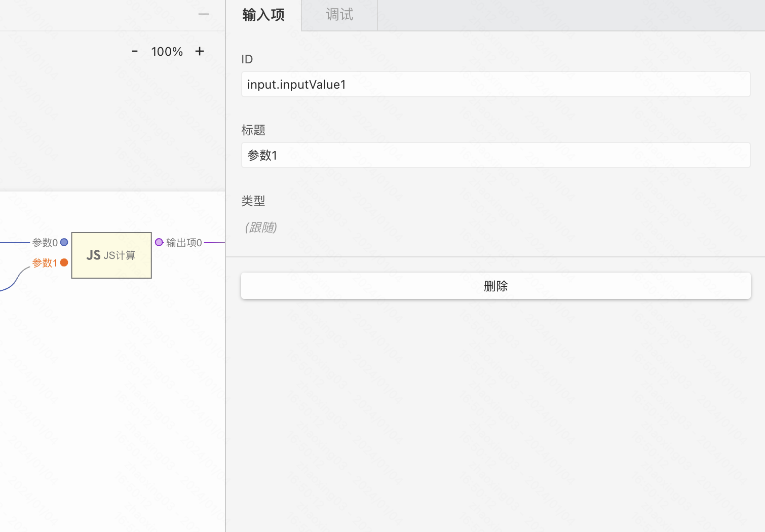
Task: Zoom out with the minus button
Action: pos(135,51)
